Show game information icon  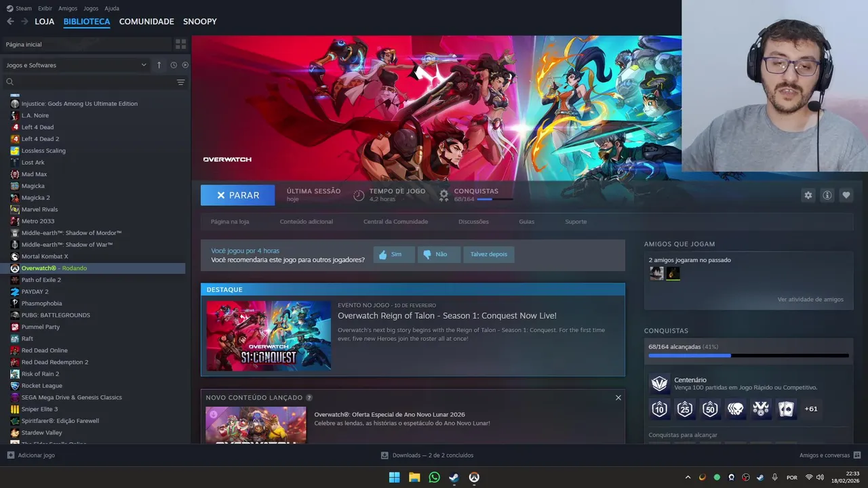click(827, 195)
